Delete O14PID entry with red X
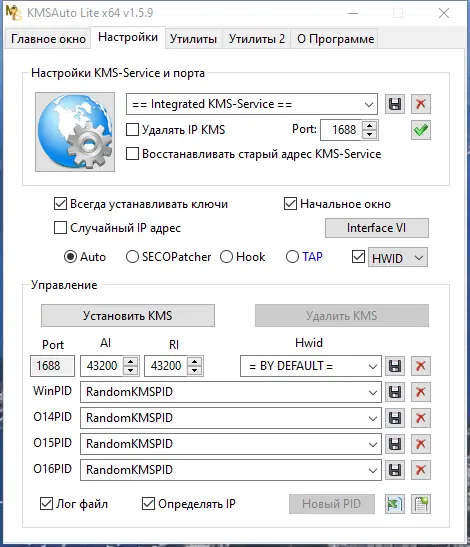Viewport: 470px width, 547px height. 421,418
